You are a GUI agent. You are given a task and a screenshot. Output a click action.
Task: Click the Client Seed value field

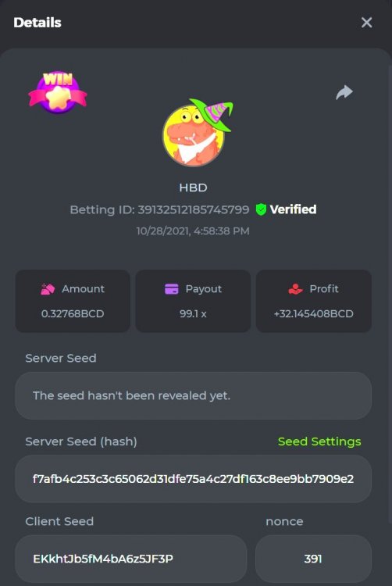click(131, 559)
